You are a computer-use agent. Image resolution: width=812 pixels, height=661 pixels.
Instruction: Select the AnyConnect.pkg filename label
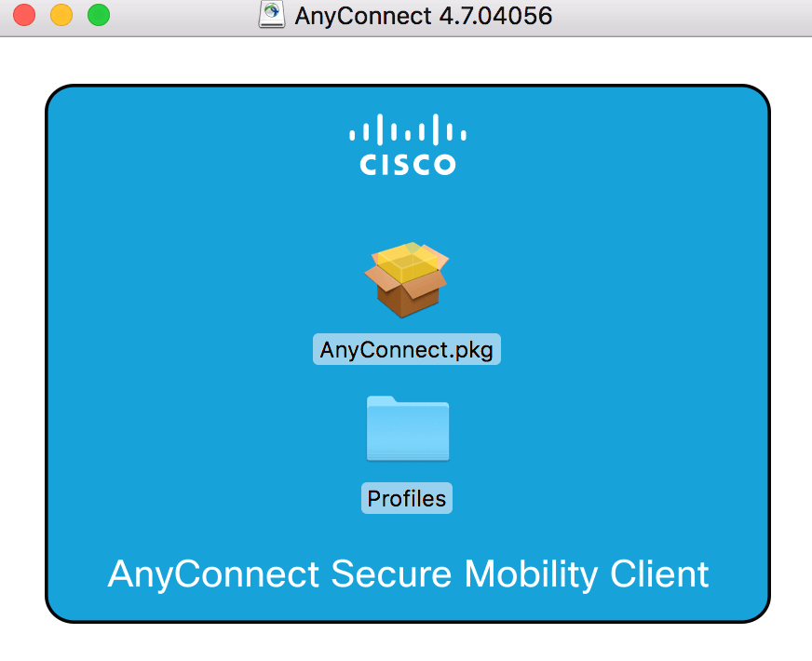tap(406, 348)
